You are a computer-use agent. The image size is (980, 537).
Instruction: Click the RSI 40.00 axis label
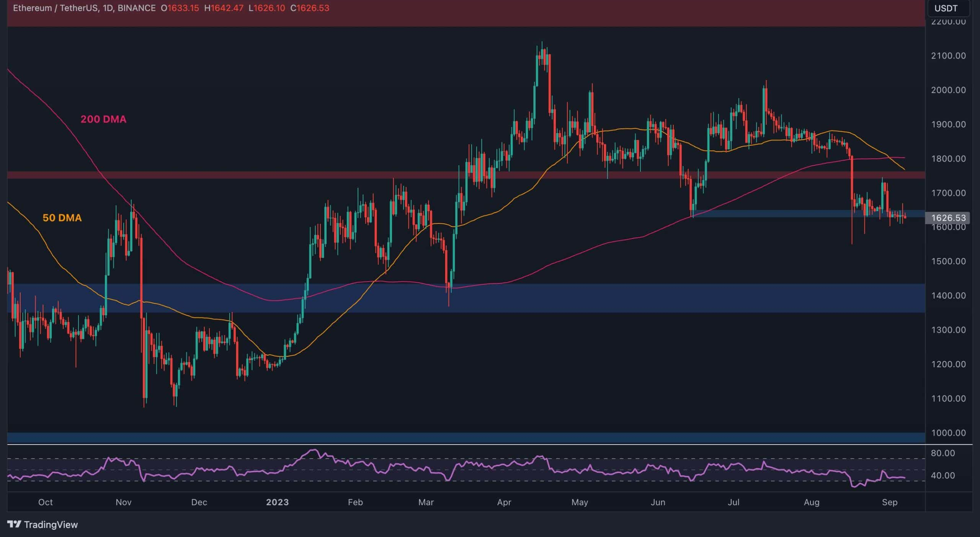pyautogui.click(x=943, y=475)
